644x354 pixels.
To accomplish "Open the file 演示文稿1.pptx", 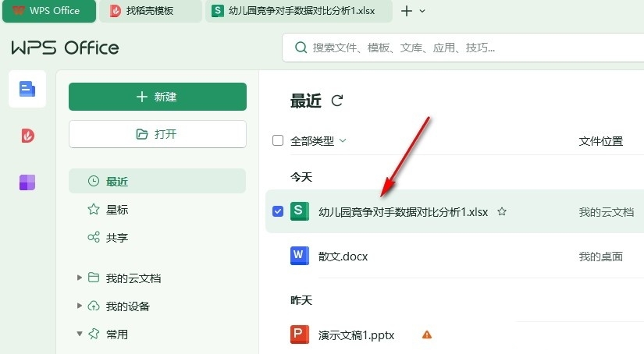I will point(356,335).
